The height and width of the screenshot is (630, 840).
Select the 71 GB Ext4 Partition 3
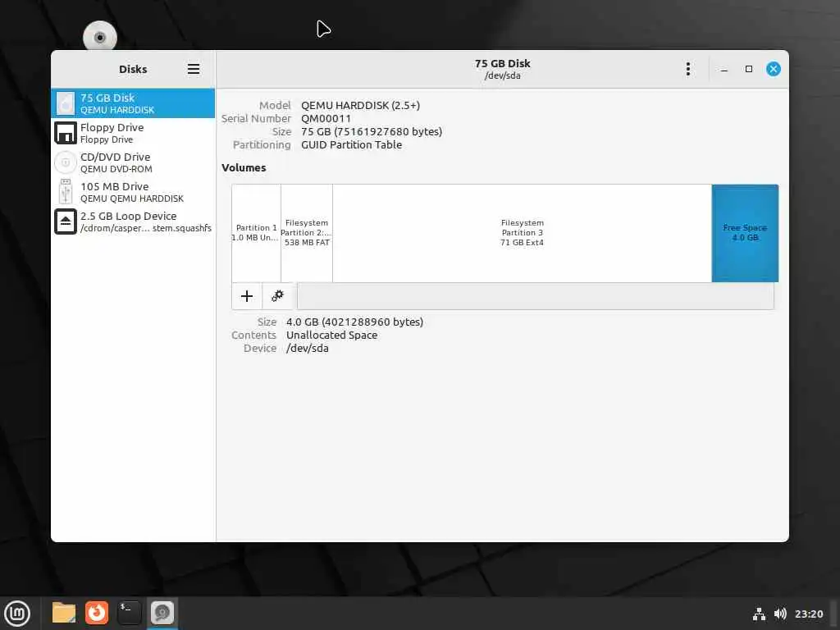tap(522, 233)
